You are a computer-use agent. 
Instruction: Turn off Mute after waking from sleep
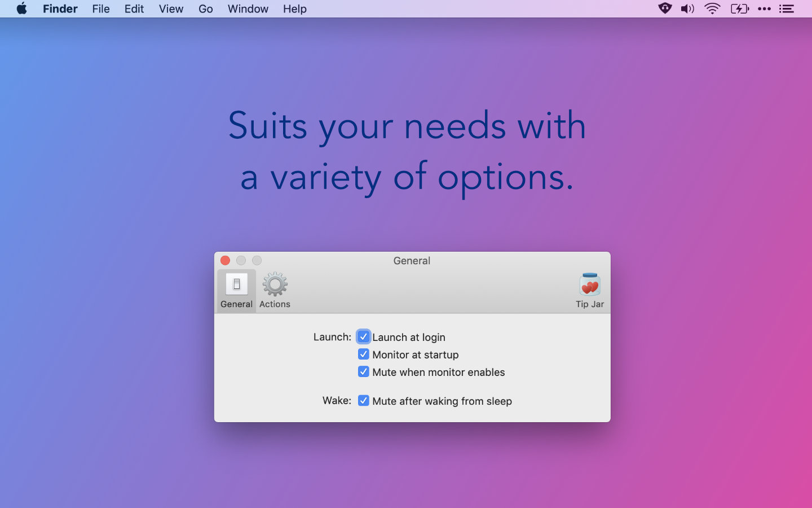364,401
